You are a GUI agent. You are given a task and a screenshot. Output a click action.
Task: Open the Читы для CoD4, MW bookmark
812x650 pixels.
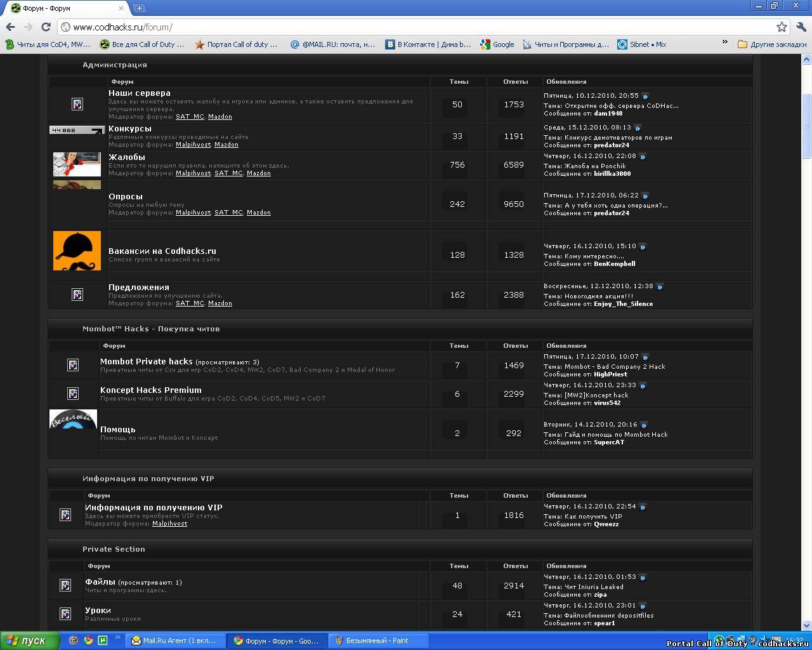[x=48, y=44]
